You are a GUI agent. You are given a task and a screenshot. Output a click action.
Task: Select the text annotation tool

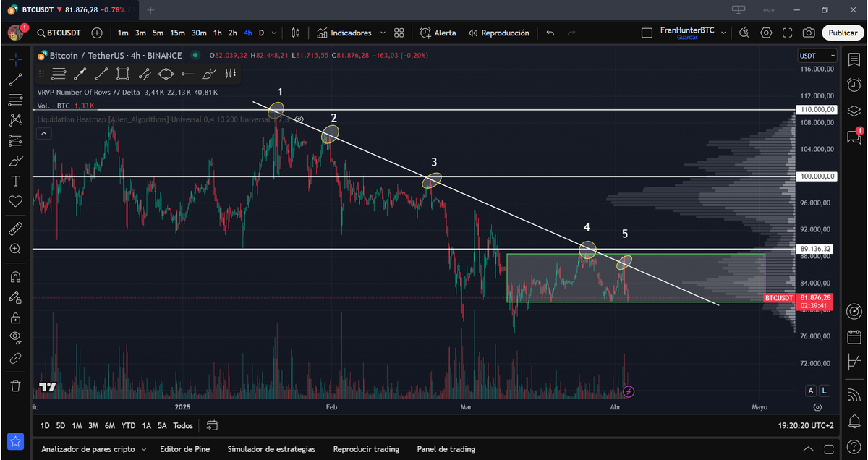point(15,180)
